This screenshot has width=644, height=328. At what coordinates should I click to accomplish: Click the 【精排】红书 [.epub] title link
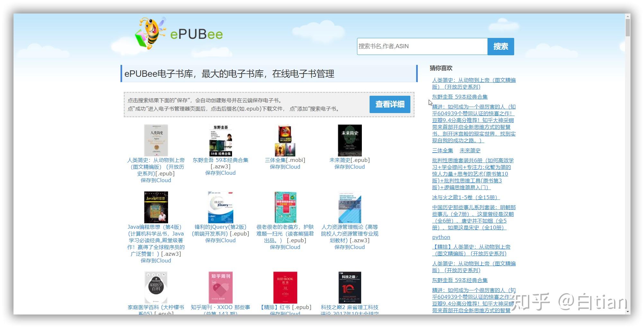[x=285, y=307]
